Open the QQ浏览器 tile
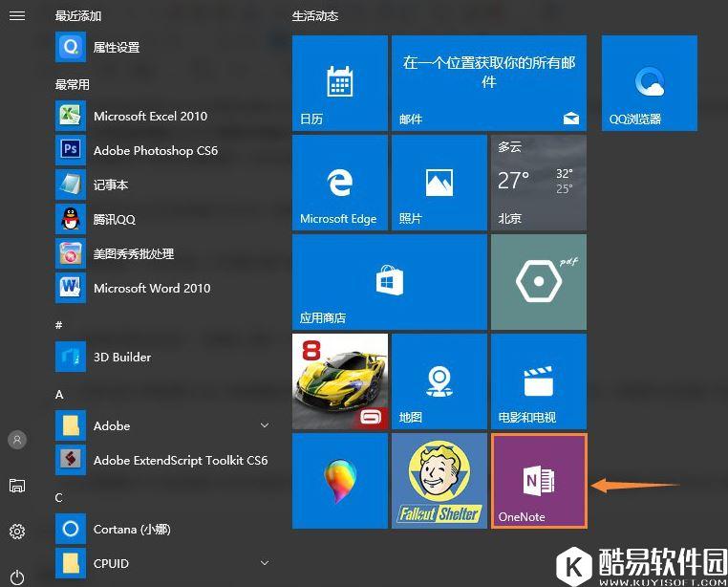Viewport: 728px width, 587px height. click(x=650, y=83)
